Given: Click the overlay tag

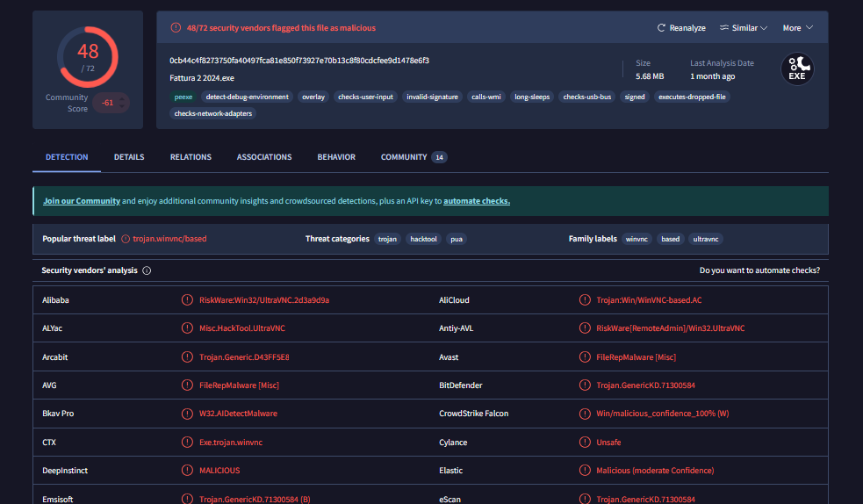Looking at the screenshot, I should [x=313, y=97].
